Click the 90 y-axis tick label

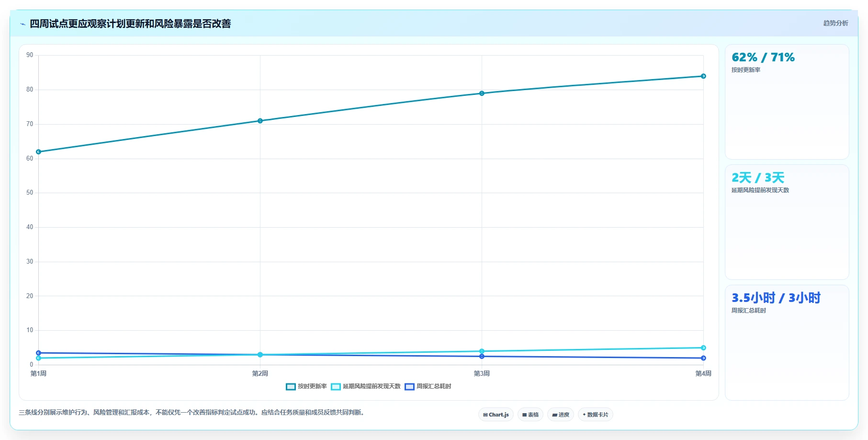(x=30, y=55)
